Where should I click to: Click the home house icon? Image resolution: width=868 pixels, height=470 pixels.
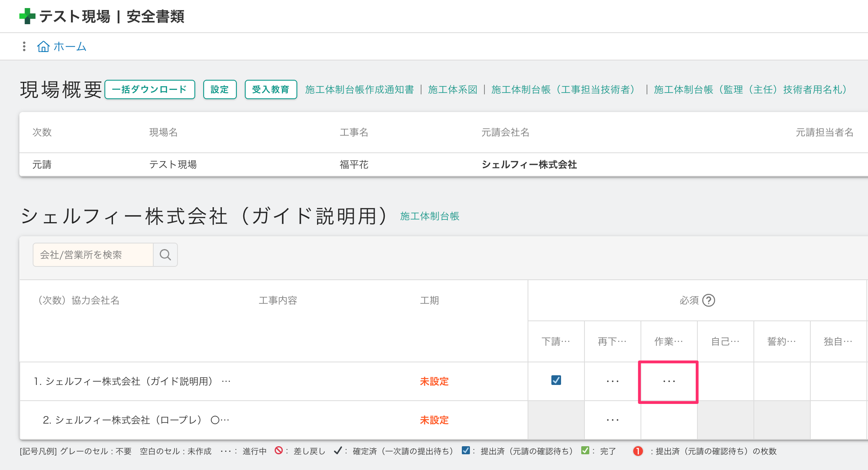click(43, 46)
